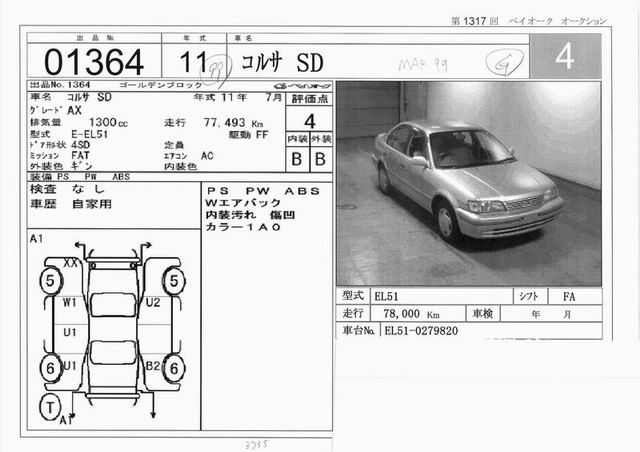The width and height of the screenshot is (640, 452).
Task: Select the W1 damage mark on the diagram
Action: [x=69, y=301]
